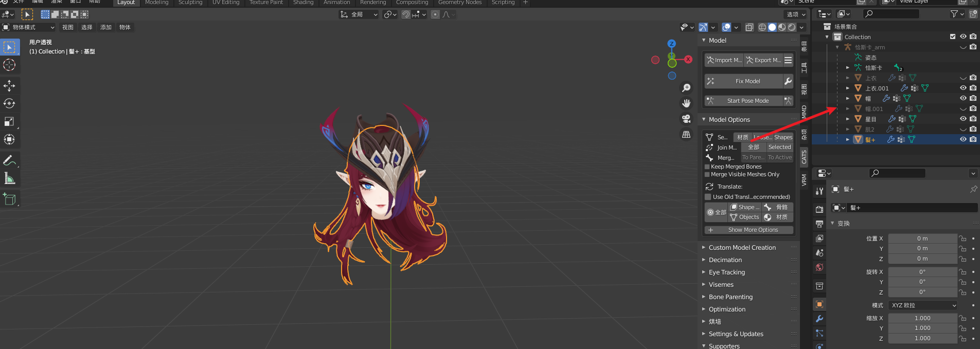Toggle X-ray mode in viewport header

750,27
